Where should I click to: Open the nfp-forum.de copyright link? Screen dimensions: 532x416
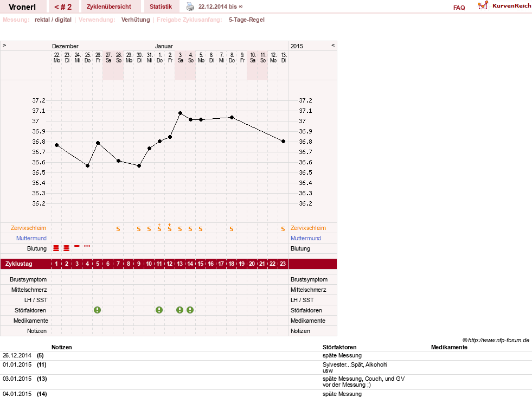pyautogui.click(x=496, y=340)
